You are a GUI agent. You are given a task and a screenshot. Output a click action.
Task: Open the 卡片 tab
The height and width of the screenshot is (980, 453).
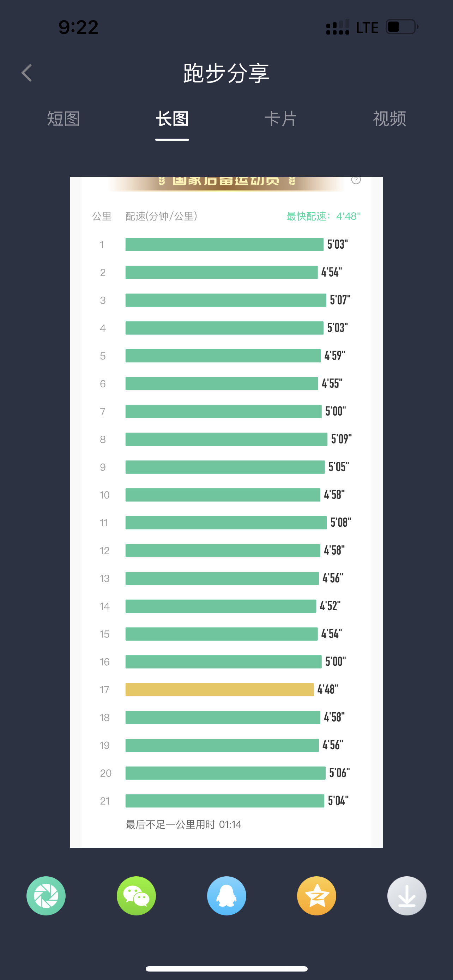(x=281, y=119)
